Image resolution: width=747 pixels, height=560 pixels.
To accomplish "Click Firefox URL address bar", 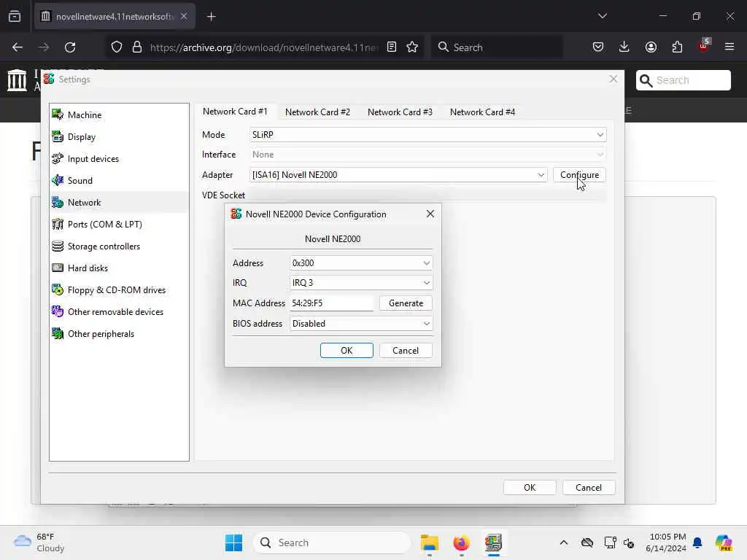I will [x=264, y=47].
